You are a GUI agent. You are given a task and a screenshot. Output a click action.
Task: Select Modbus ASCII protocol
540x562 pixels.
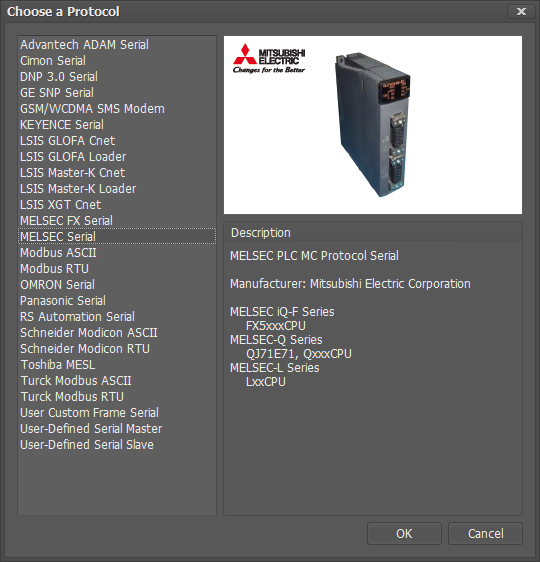[x=117, y=253]
